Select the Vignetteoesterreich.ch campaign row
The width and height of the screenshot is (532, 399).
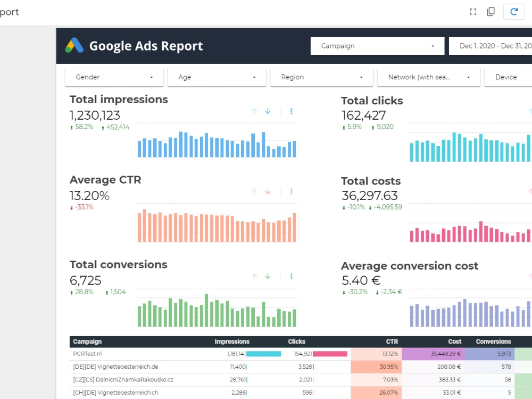[x=301, y=393]
